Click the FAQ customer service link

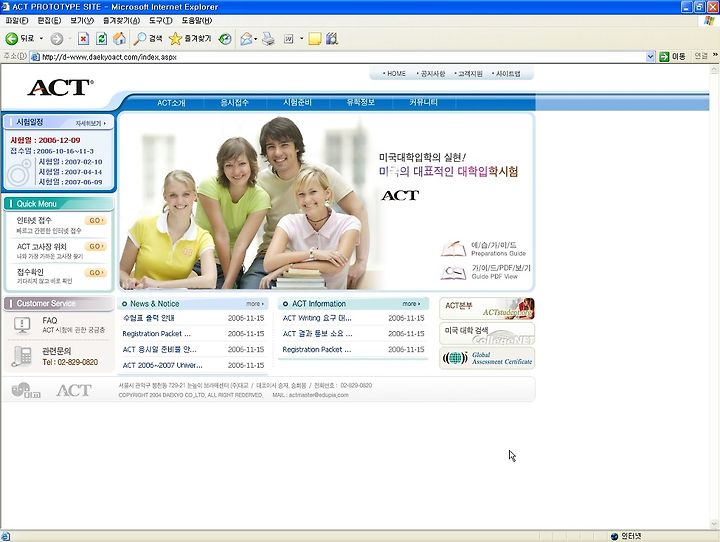[x=50, y=321]
